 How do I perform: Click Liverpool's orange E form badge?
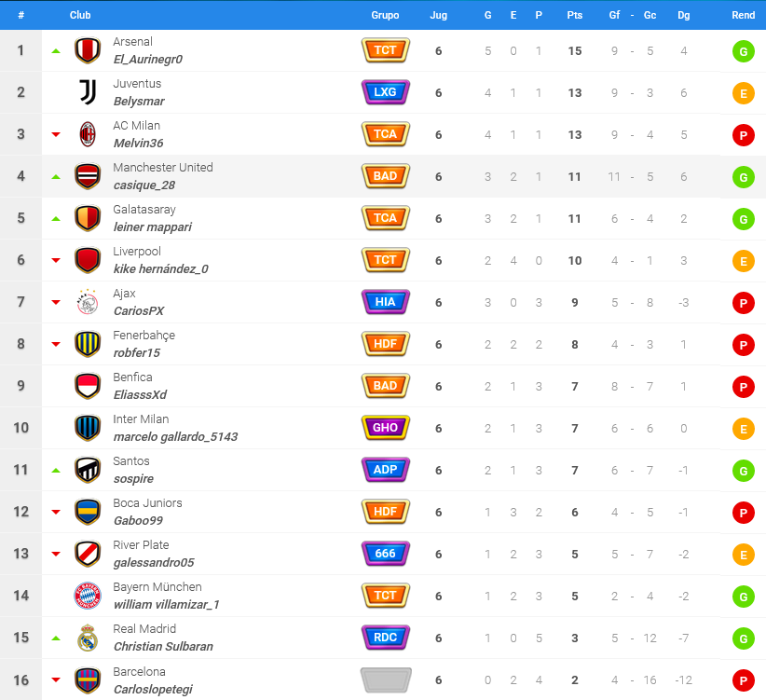743,261
